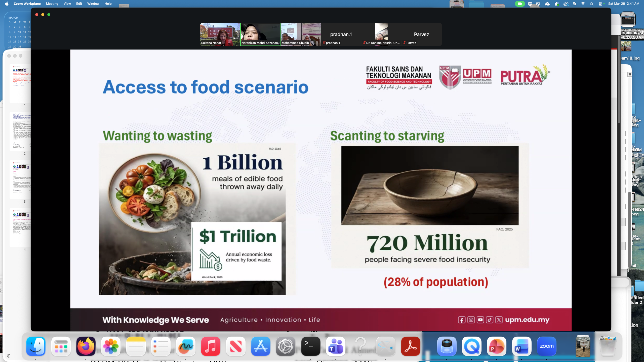Screen dimensions: 644x362
Task: Launch PowerPoint from the dock
Action: (x=496, y=346)
